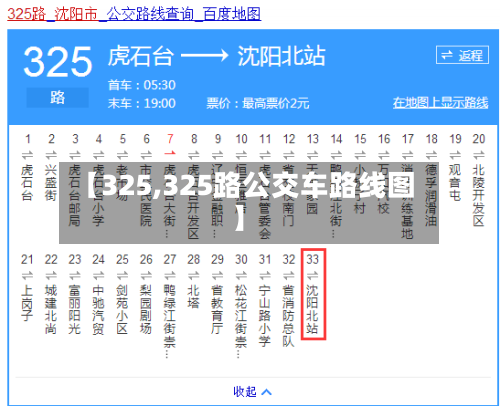Image resolution: width=500 pixels, height=406 pixels.
Task: Click the swap icon above 沈阳北站 stop 33
Action: tap(312, 276)
